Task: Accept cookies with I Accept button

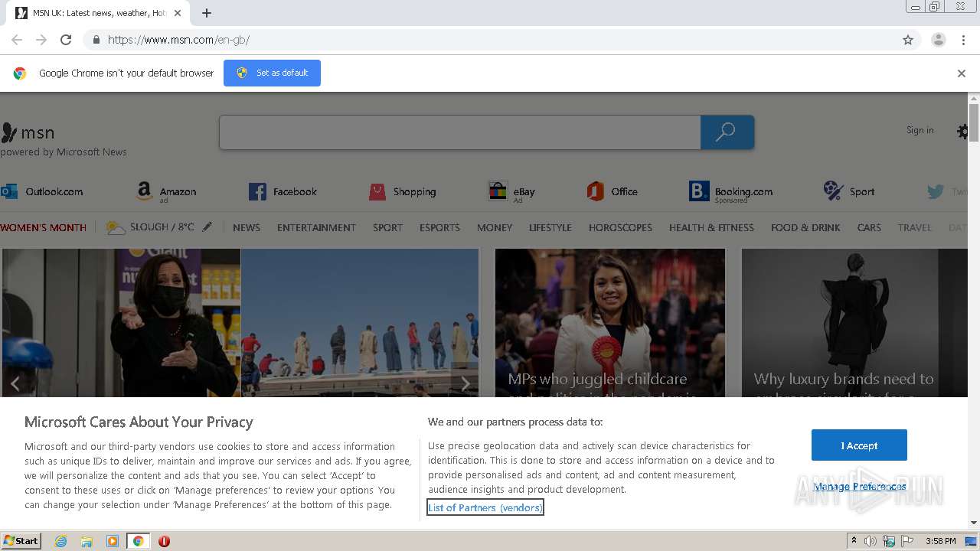Action: point(859,445)
